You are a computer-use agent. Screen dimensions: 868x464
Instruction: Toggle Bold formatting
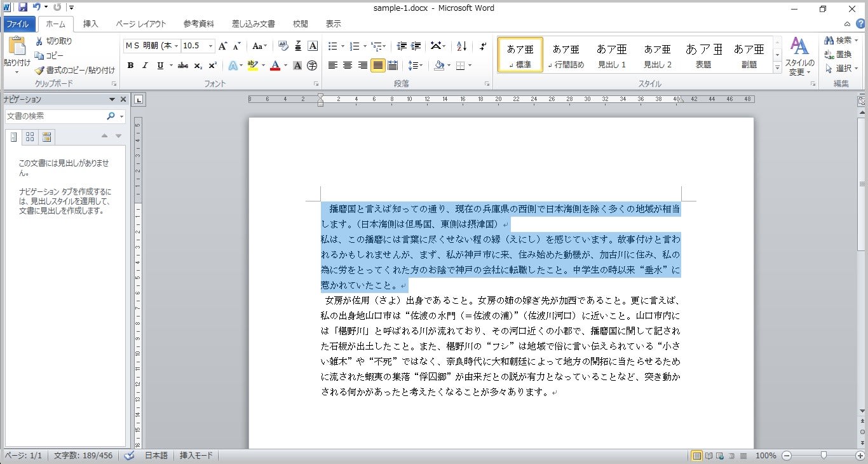pyautogui.click(x=130, y=65)
